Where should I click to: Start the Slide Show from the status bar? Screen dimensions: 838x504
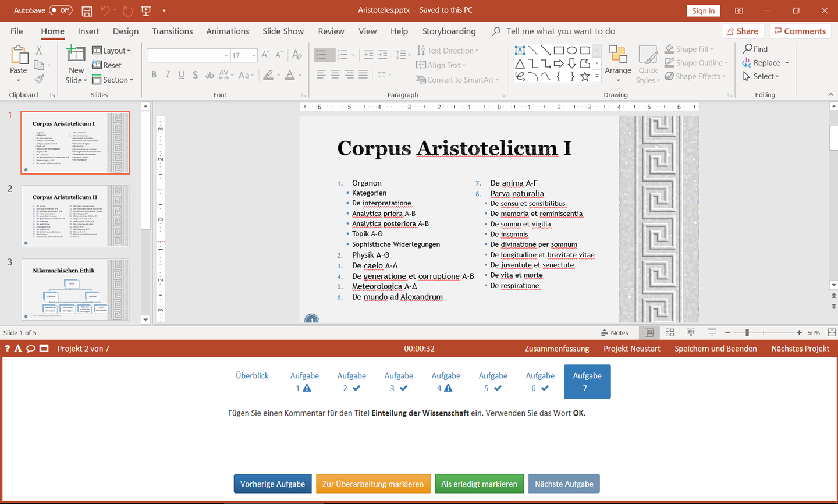pos(712,332)
